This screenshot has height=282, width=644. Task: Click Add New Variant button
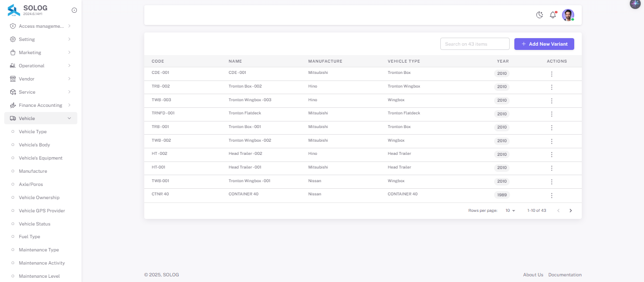tap(544, 44)
